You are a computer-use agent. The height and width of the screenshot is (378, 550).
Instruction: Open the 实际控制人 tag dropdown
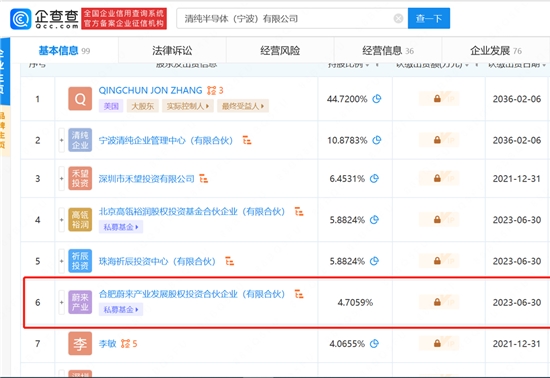coord(188,106)
